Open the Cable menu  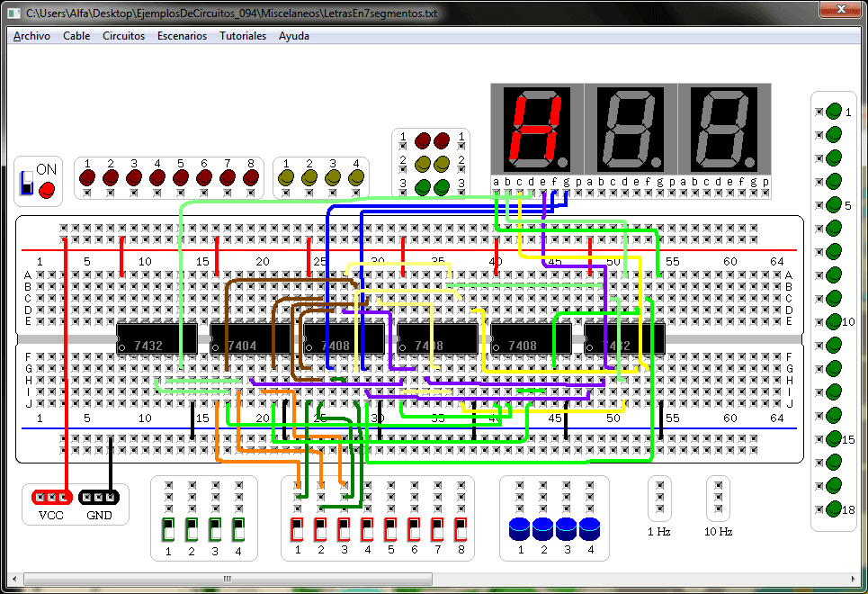point(76,36)
